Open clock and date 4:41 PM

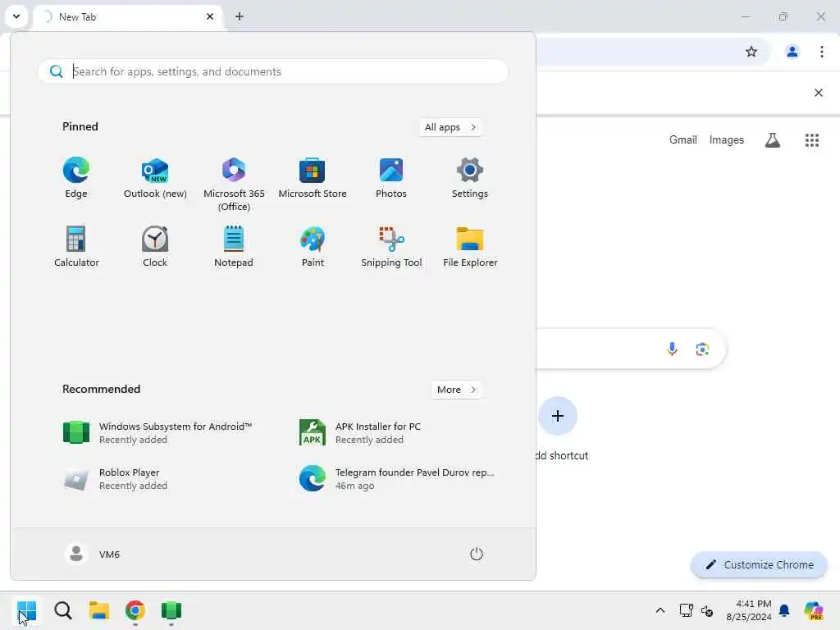tap(749, 610)
